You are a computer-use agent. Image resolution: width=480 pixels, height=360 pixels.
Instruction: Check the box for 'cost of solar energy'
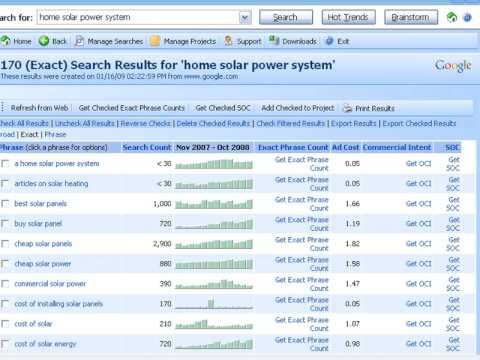coord(5,344)
